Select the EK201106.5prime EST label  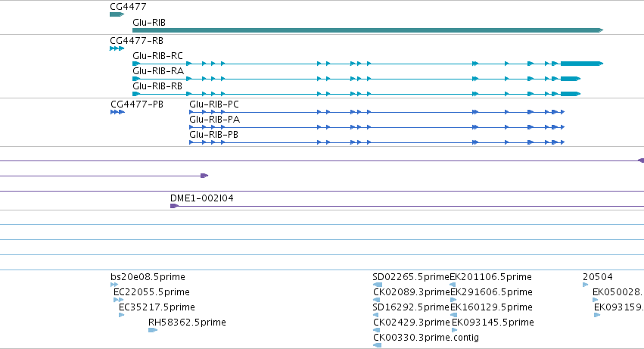tap(491, 277)
